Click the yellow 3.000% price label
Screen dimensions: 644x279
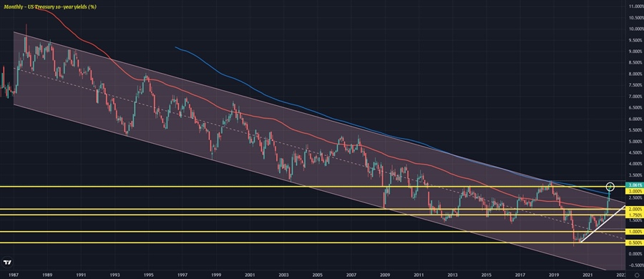click(635, 192)
